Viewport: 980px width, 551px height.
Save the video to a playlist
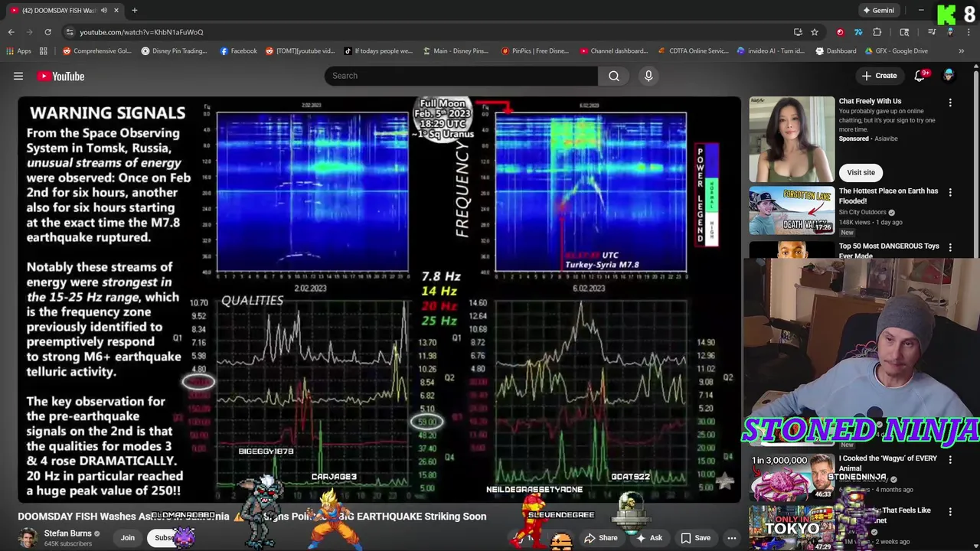(x=696, y=538)
